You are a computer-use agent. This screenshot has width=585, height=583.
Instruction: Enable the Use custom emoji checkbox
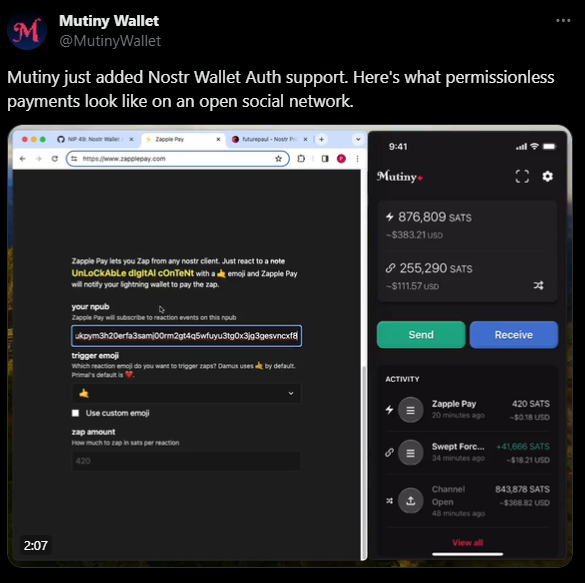click(75, 413)
